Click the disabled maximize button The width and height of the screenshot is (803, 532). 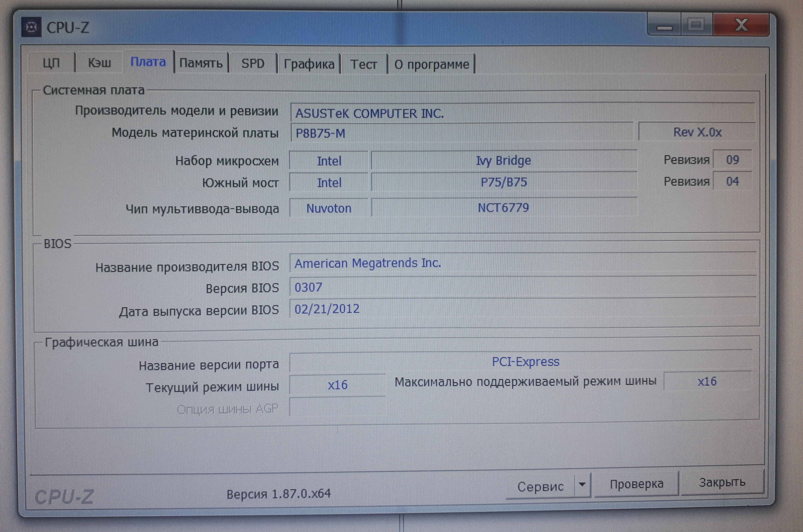coord(696,25)
